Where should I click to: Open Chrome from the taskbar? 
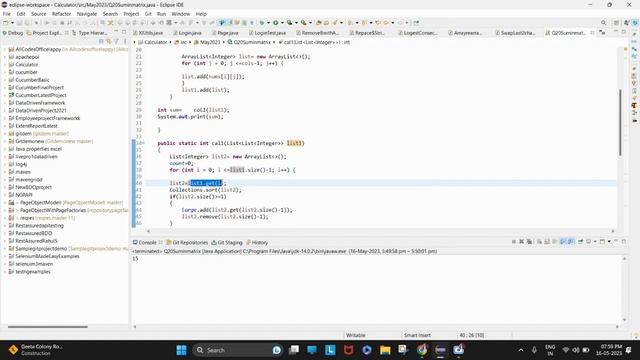tap(422, 350)
